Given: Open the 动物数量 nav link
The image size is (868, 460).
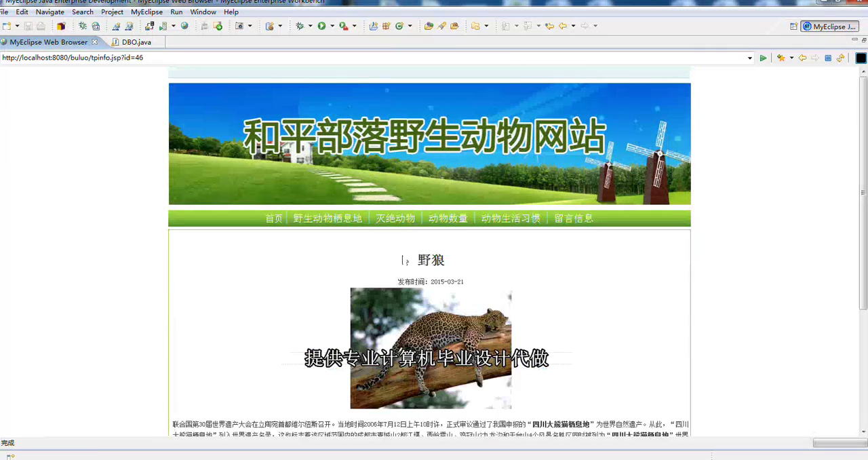Looking at the screenshot, I should click(x=448, y=218).
